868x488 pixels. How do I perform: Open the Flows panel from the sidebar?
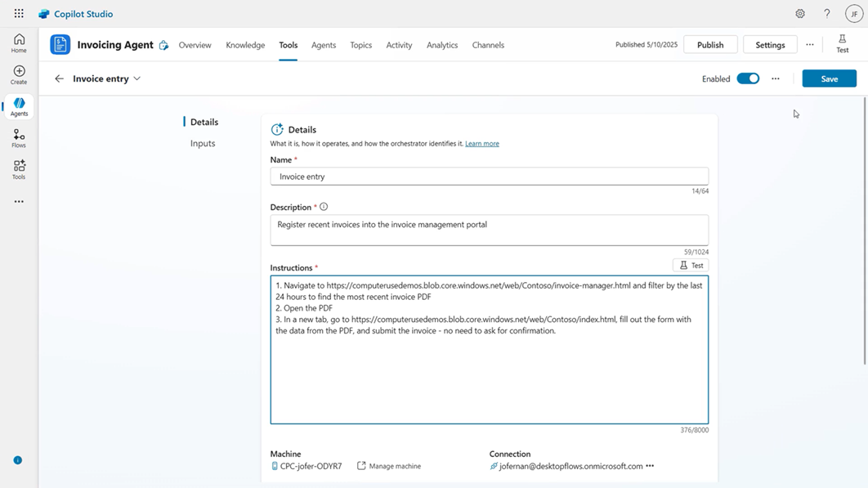[18, 137]
